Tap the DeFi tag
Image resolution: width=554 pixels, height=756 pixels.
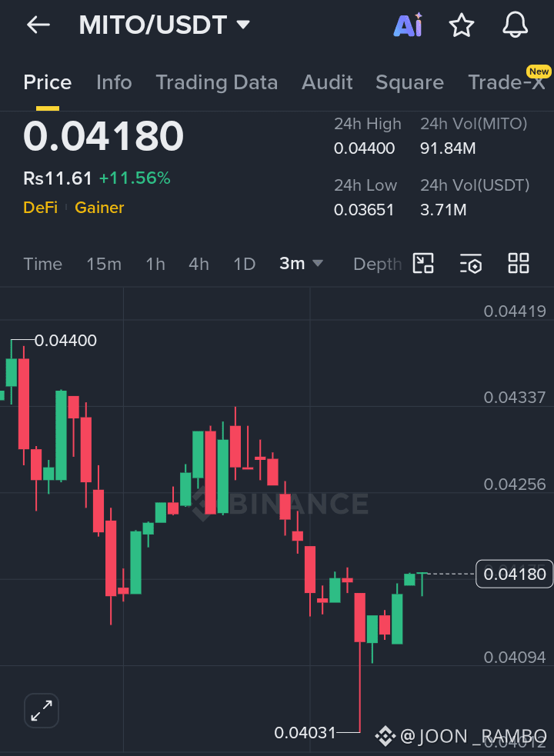(x=41, y=208)
